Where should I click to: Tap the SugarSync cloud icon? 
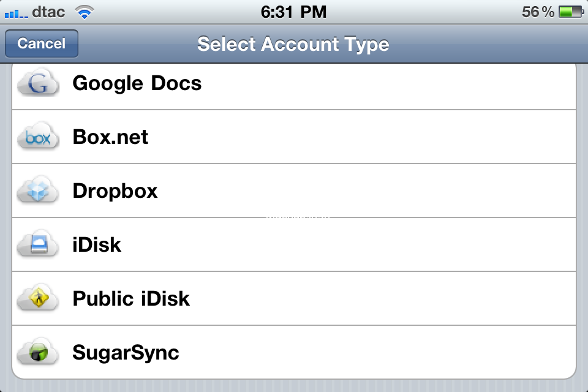click(x=38, y=353)
